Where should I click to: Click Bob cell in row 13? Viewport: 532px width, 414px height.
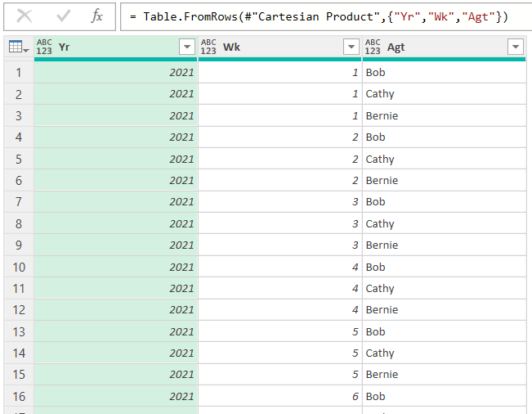pos(444,331)
